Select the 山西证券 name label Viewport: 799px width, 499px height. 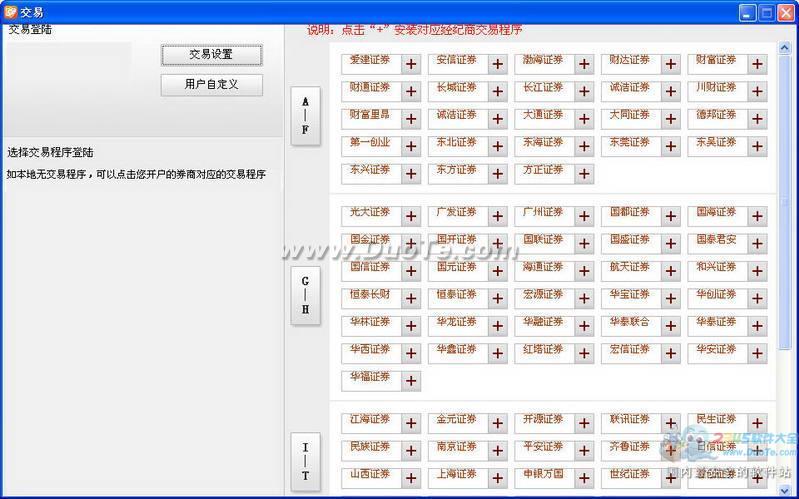pos(370,475)
